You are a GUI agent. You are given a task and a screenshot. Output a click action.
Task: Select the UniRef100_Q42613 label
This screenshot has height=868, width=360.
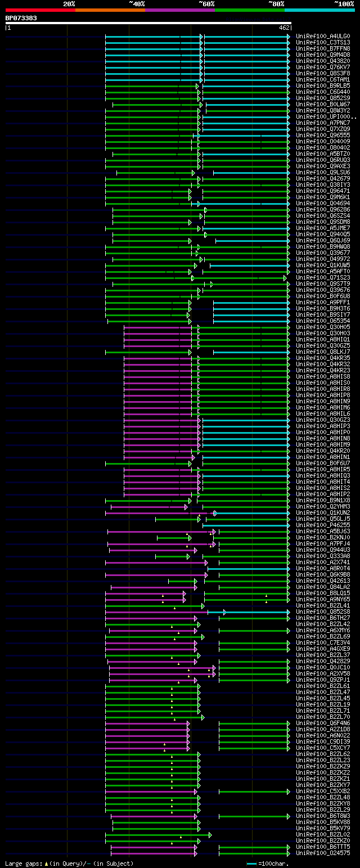tap(323, 581)
